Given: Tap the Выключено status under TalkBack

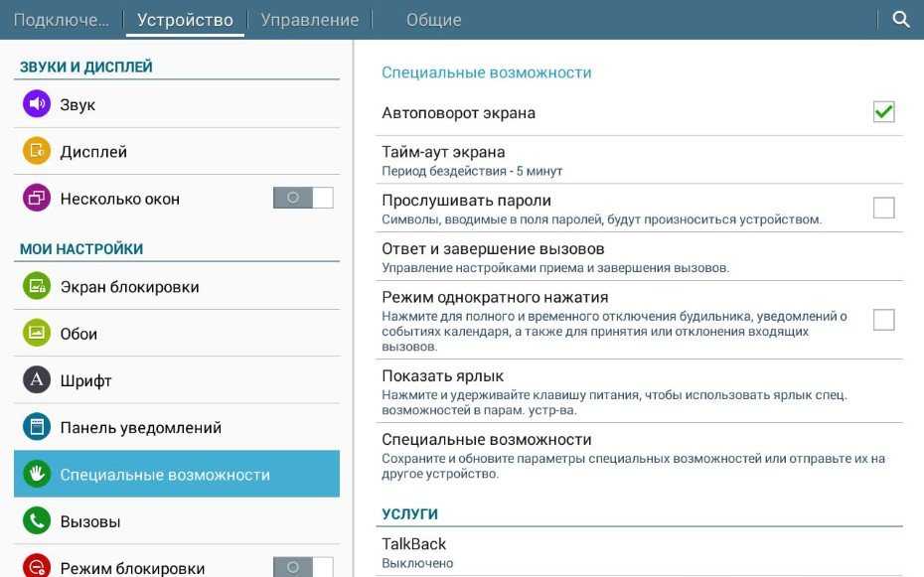Looking at the screenshot, I should (417, 563).
